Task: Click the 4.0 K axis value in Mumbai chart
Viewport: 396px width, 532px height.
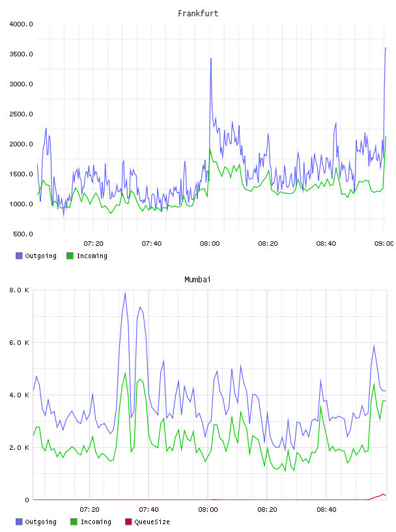Action: (19, 395)
